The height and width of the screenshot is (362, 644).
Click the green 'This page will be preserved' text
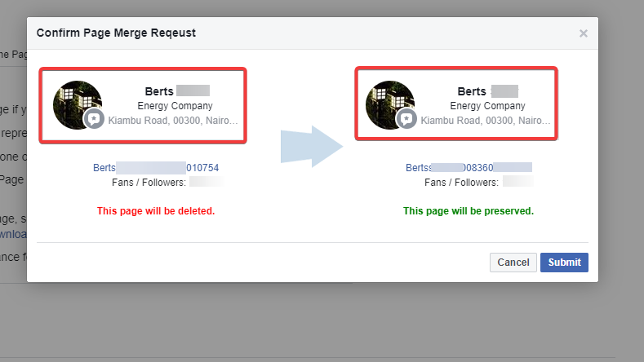469,211
